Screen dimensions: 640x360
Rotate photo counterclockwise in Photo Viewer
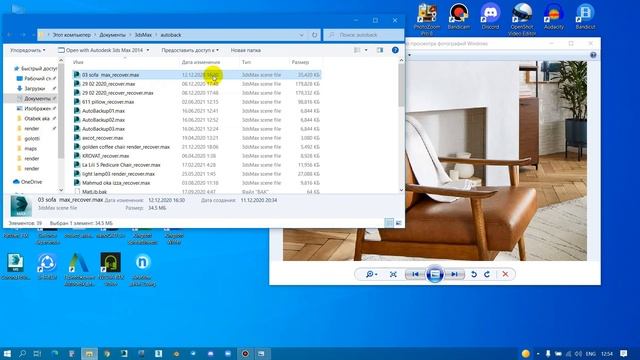pyautogui.click(x=473, y=274)
